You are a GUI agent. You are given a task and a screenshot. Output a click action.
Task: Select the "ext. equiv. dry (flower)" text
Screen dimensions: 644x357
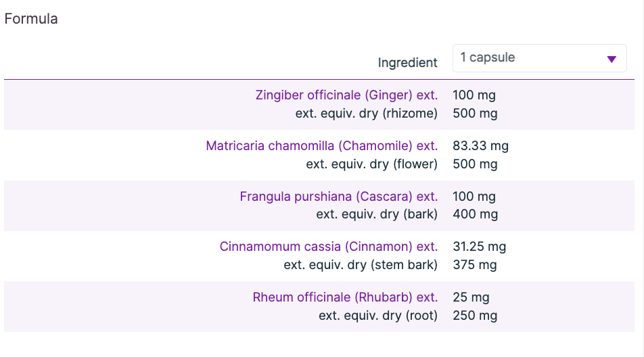click(371, 164)
